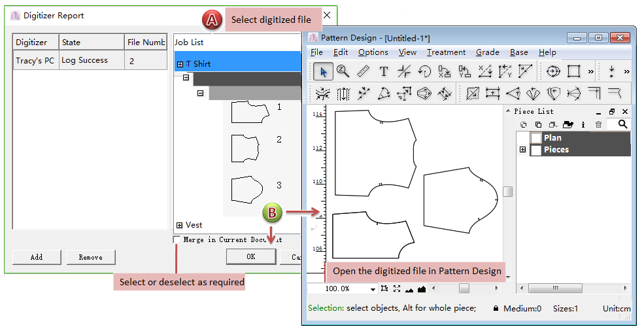Select the rectangle shape tool

click(573, 71)
